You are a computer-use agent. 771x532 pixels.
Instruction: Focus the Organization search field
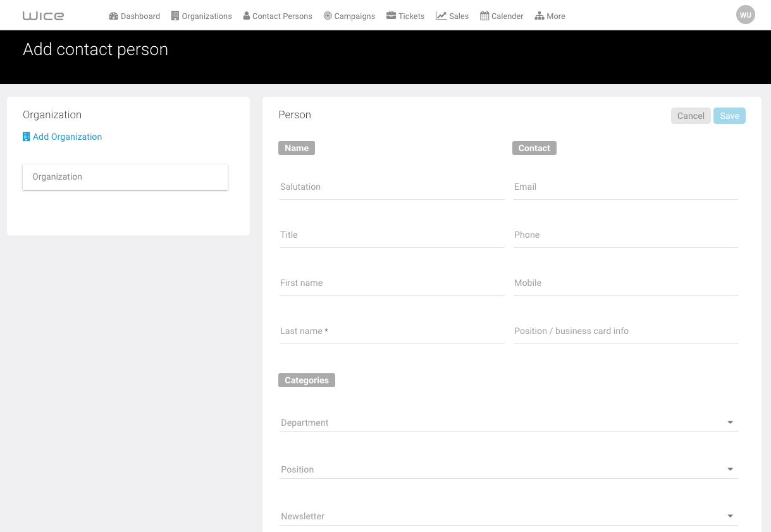[125, 177]
